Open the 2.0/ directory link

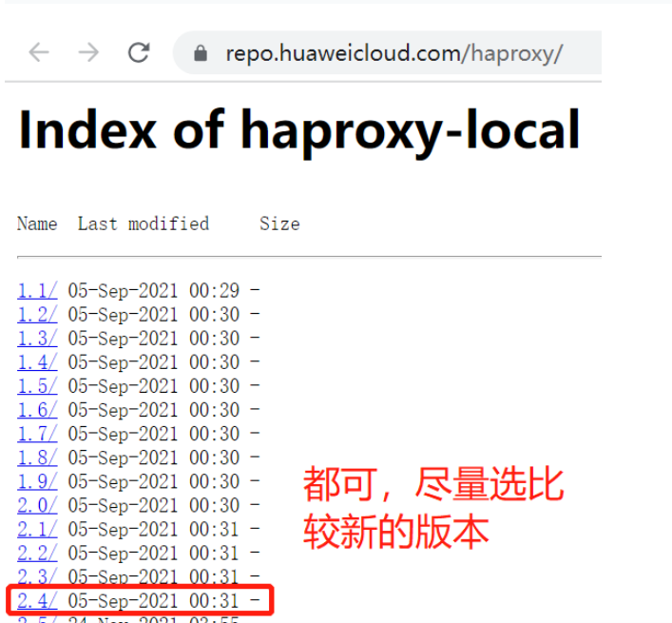pyautogui.click(x=37, y=505)
